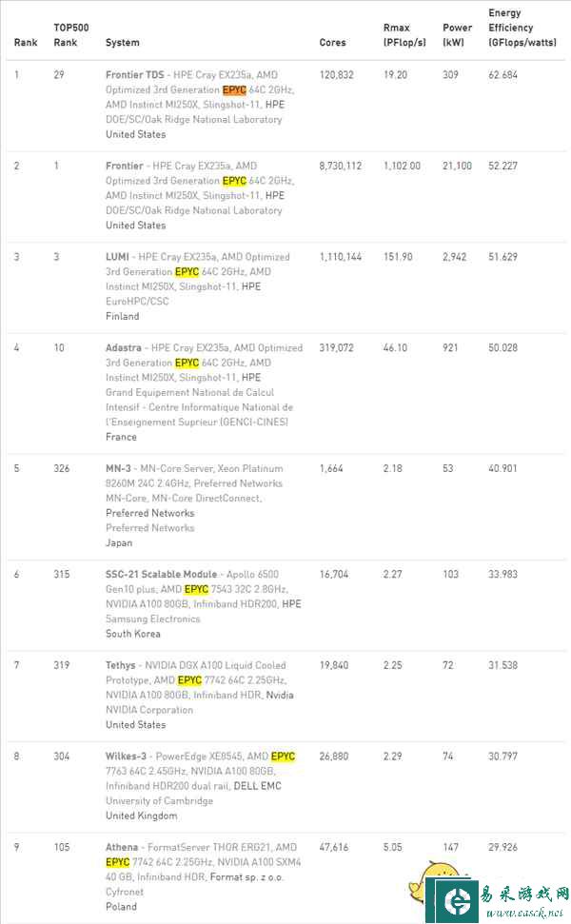
Task: Open the Frontier TDS system link
Action: [x=134, y=75]
